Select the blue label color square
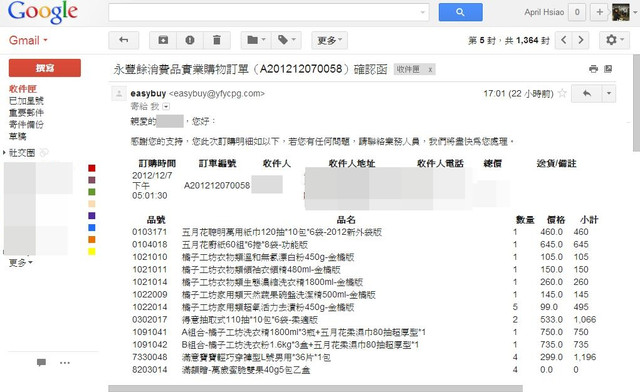 [x=92, y=227]
